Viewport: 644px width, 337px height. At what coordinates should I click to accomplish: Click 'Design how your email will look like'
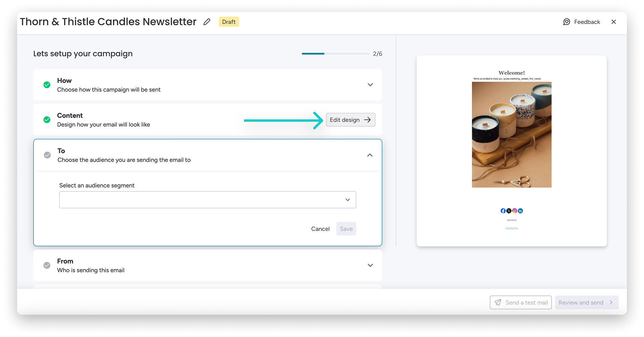pos(104,125)
